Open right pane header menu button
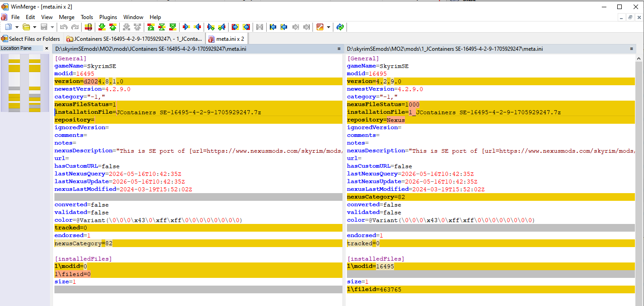This screenshot has width=644, height=306. coord(631,49)
